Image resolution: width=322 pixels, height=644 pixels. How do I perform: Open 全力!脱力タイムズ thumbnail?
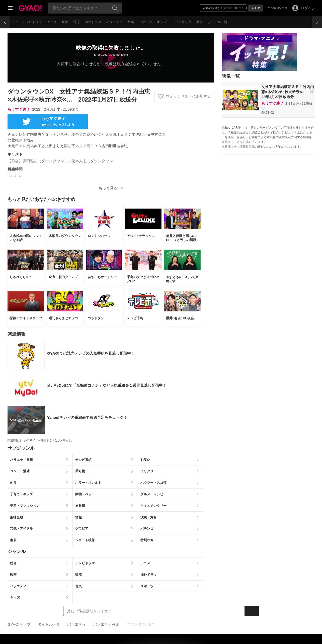coord(65,260)
